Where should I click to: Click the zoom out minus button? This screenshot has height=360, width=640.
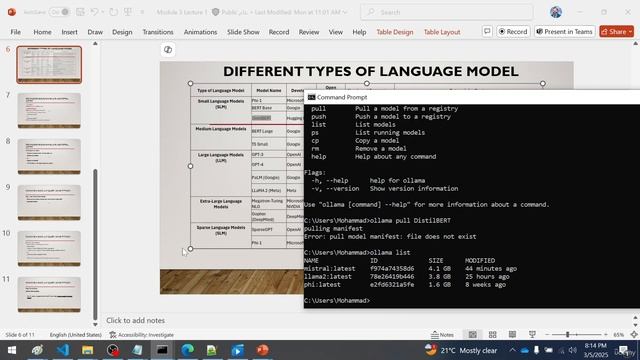[547, 335]
